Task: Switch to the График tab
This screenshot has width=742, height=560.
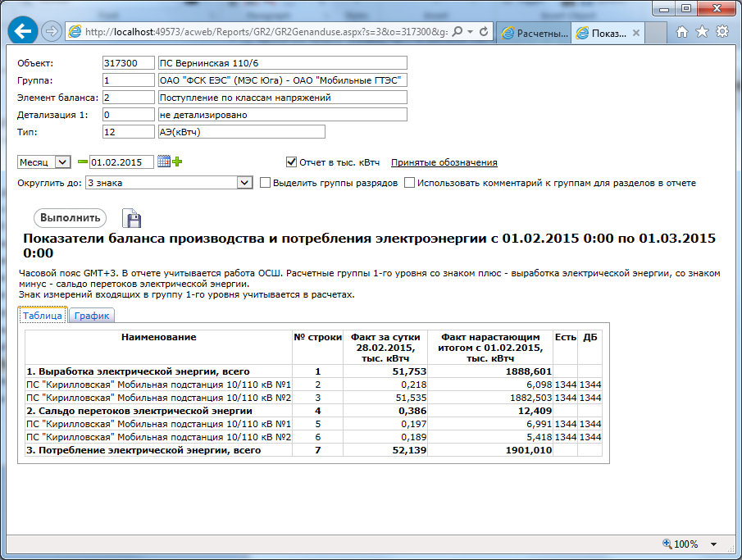Action: tap(92, 316)
